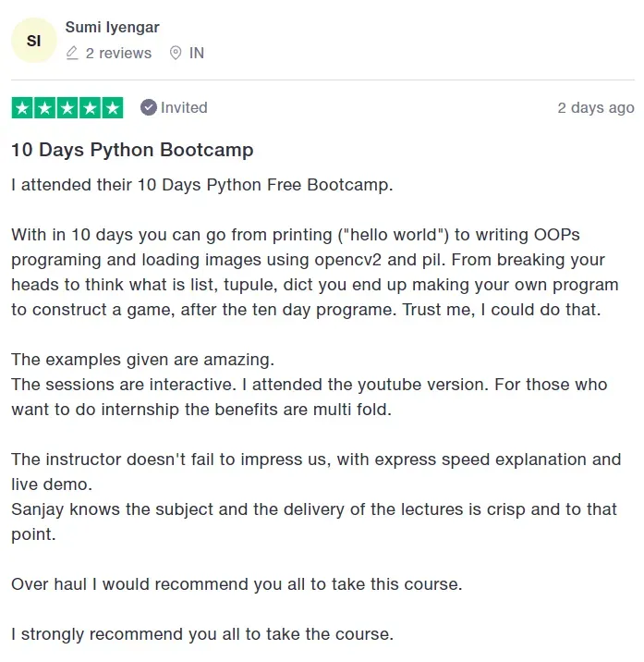
Task: Click the Invited label text
Action: coord(184,107)
